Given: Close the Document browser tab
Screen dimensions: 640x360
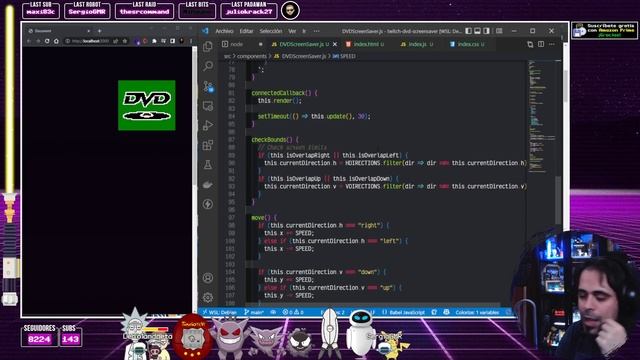Looking at the screenshot, I should pos(89,31).
